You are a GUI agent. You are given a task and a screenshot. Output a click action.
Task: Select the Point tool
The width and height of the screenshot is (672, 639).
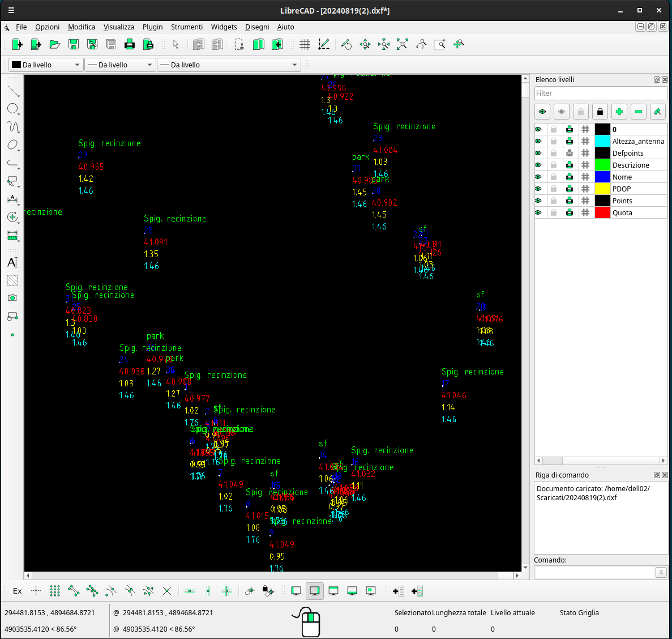13,334
